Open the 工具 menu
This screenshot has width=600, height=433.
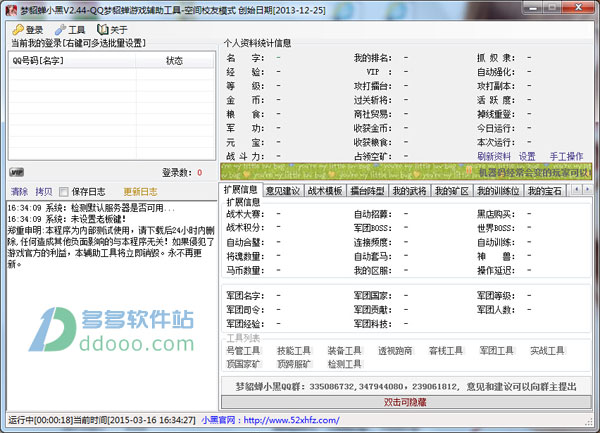click(x=70, y=29)
